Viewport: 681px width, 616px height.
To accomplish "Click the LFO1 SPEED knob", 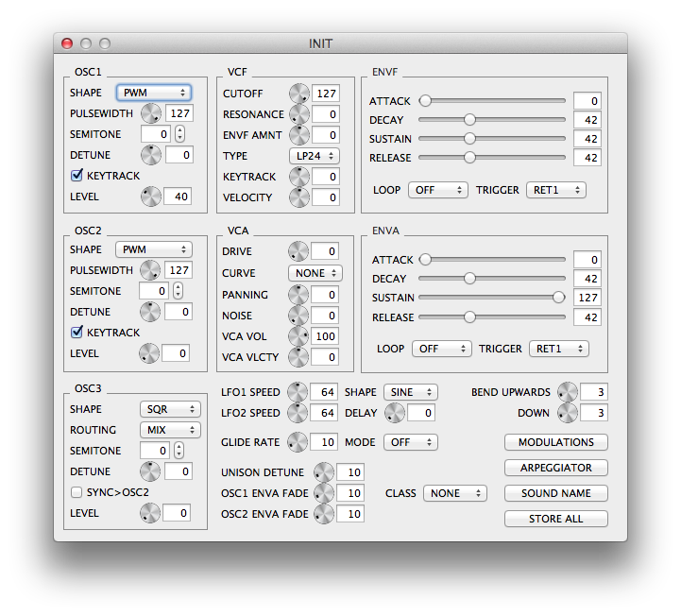I will [x=298, y=392].
